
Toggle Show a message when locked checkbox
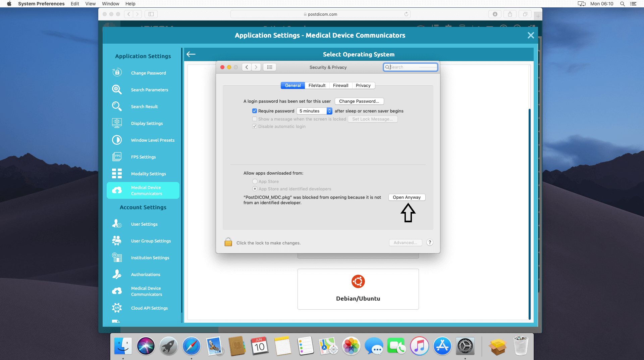click(255, 119)
